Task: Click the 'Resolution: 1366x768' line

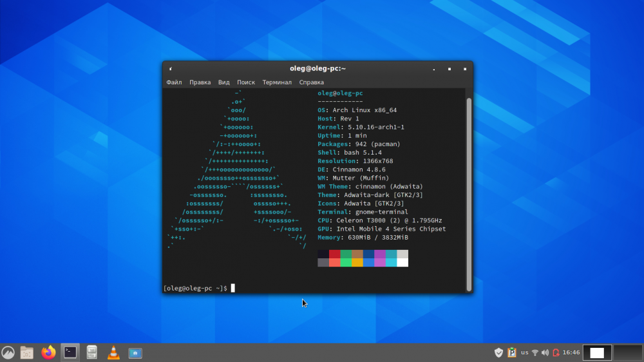Action: [x=355, y=161]
